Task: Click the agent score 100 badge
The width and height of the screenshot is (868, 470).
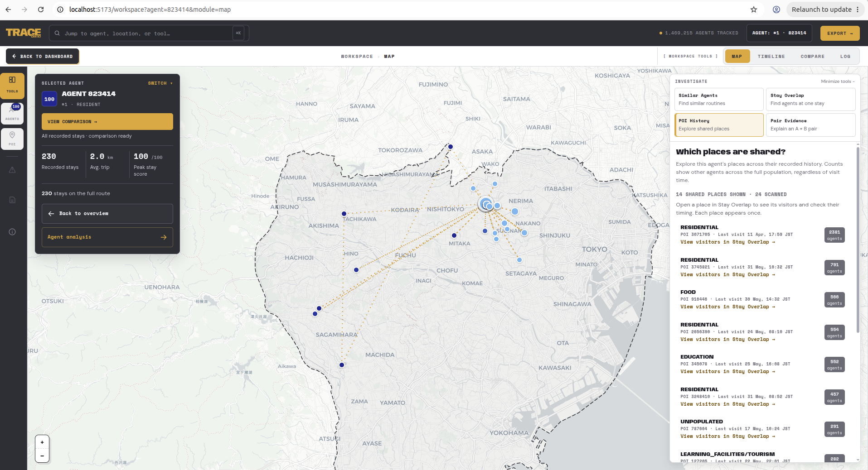Action: 49,99
